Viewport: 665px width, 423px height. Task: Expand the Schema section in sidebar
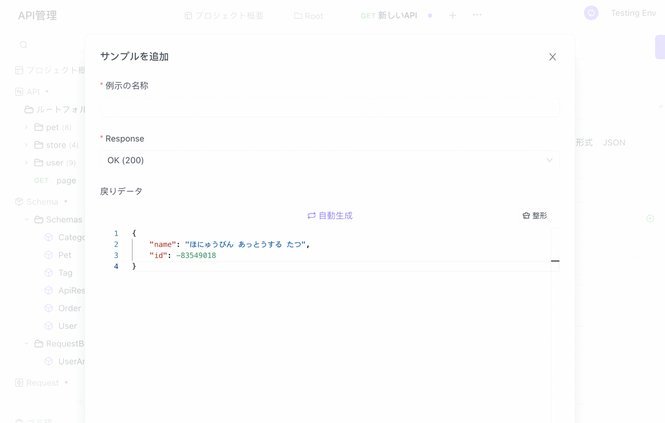coord(41,202)
